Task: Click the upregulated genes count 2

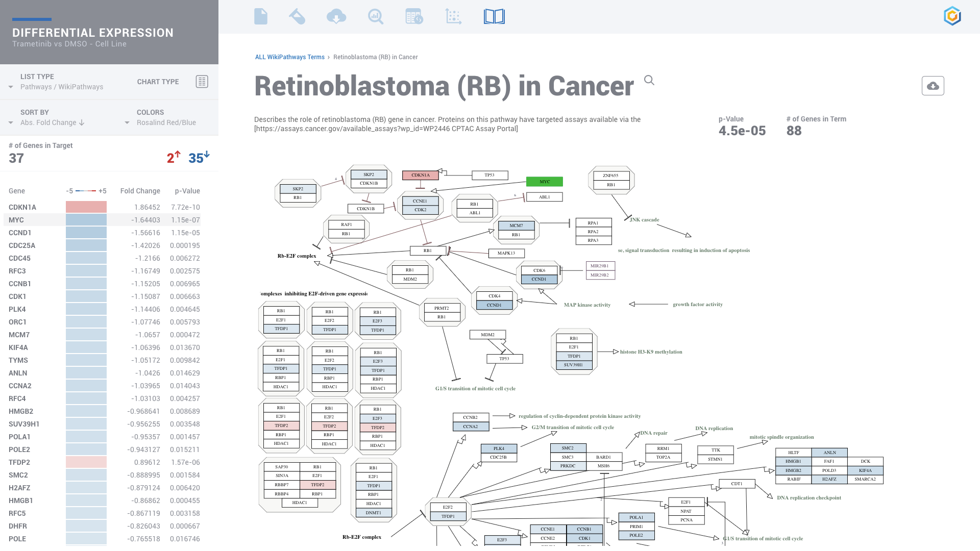Action: click(x=174, y=157)
